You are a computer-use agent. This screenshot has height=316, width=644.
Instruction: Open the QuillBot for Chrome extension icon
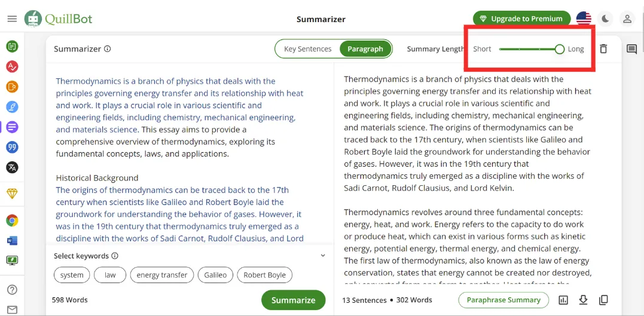coord(12,220)
